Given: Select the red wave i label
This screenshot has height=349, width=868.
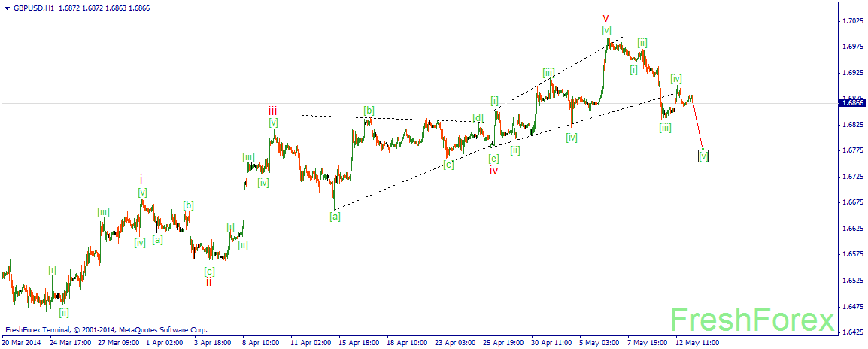Looking at the screenshot, I should 141,179.
